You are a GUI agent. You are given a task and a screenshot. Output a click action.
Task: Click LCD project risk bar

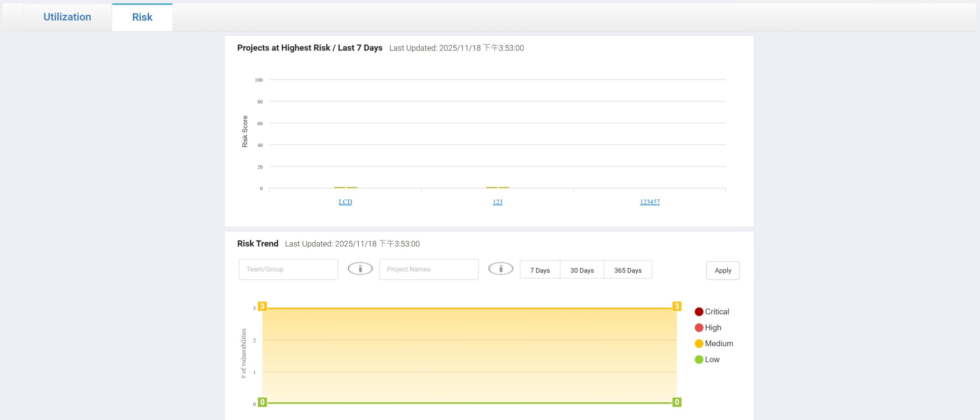[340, 187]
